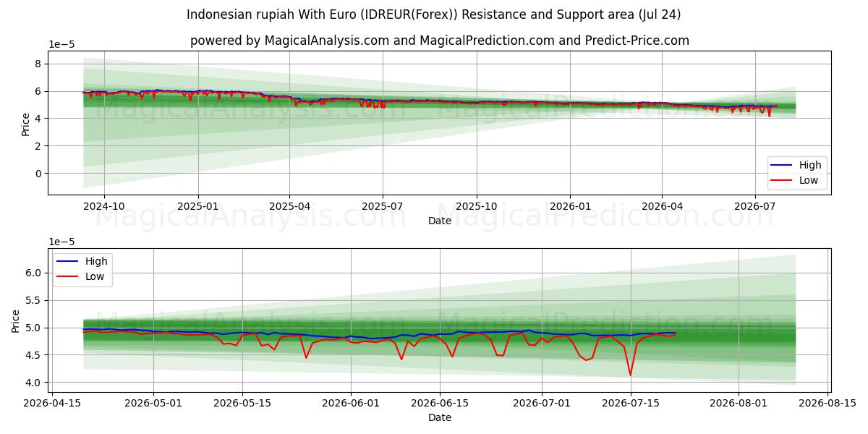Click the '2025-01' date tick label
This screenshot has width=868, height=434.
click(198, 206)
